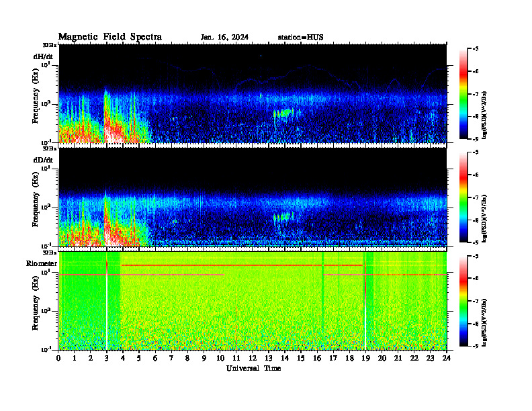Click the middle panel's color scale bar
The height and width of the screenshot is (411, 532).
[x=463, y=197]
